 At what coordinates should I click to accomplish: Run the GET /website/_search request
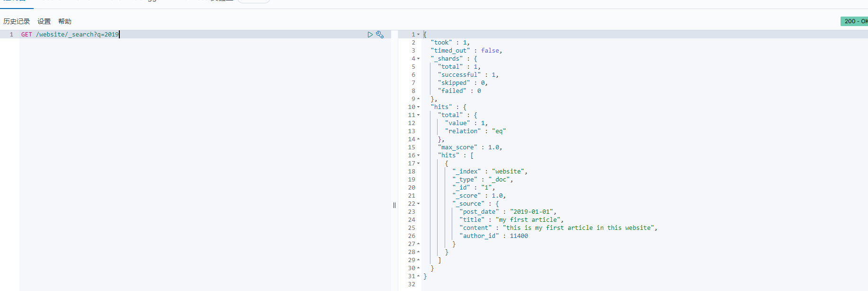370,35
